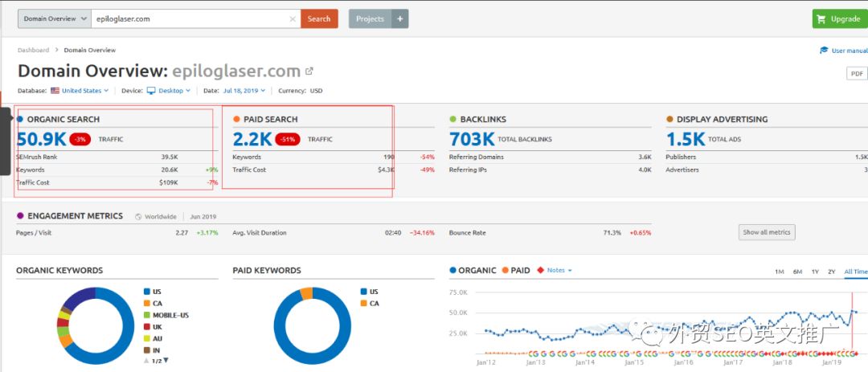Click the plus icon next to Projects
The height and width of the screenshot is (372, 868).
click(x=400, y=18)
